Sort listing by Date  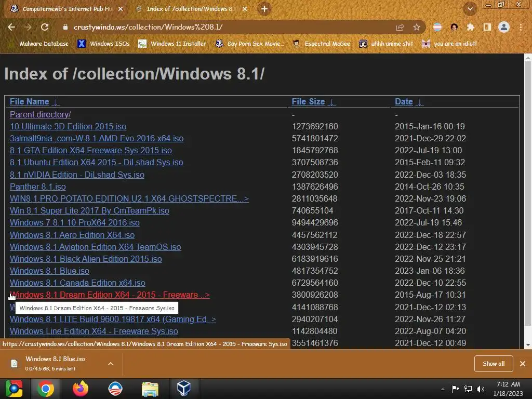[x=409, y=101]
